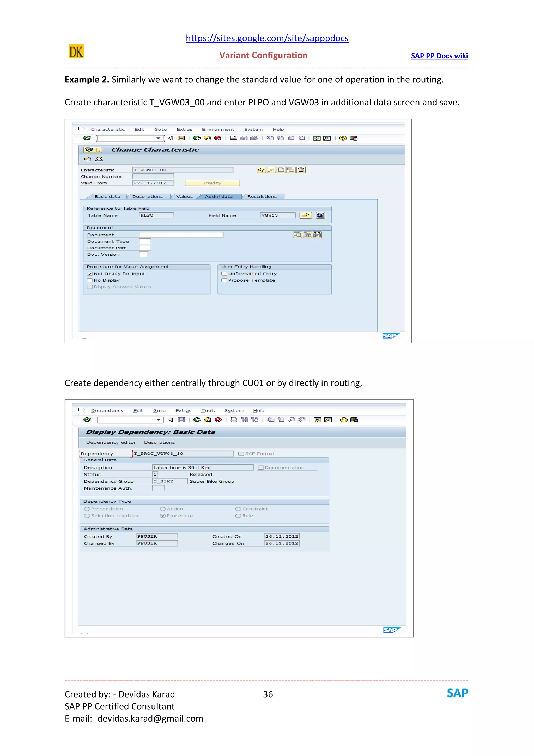Switch to the Basic data tab

[x=107, y=197]
